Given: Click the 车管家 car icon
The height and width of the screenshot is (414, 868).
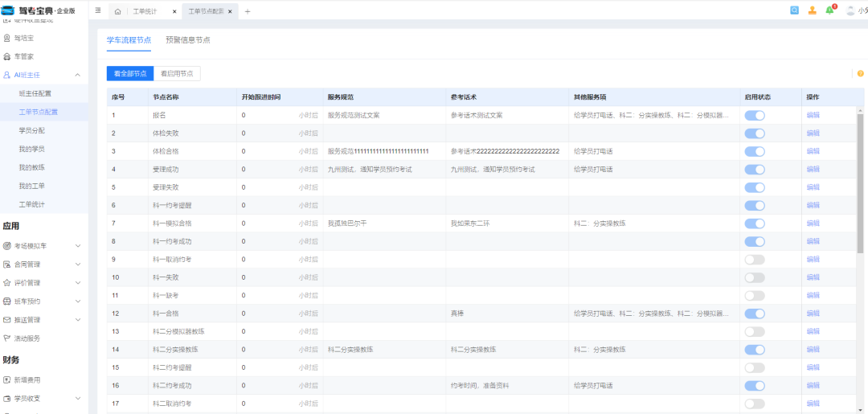Looking at the screenshot, I should click(x=7, y=56).
